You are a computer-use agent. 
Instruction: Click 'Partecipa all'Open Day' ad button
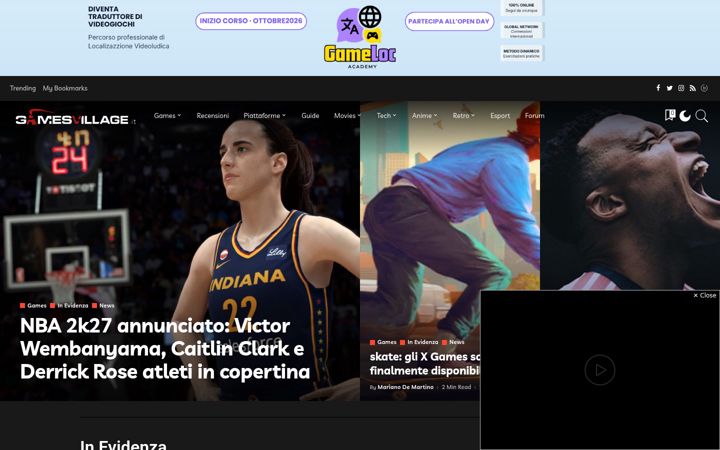pos(450,21)
